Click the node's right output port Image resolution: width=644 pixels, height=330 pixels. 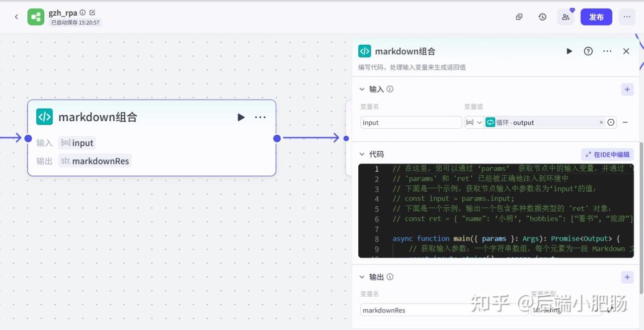point(277,138)
